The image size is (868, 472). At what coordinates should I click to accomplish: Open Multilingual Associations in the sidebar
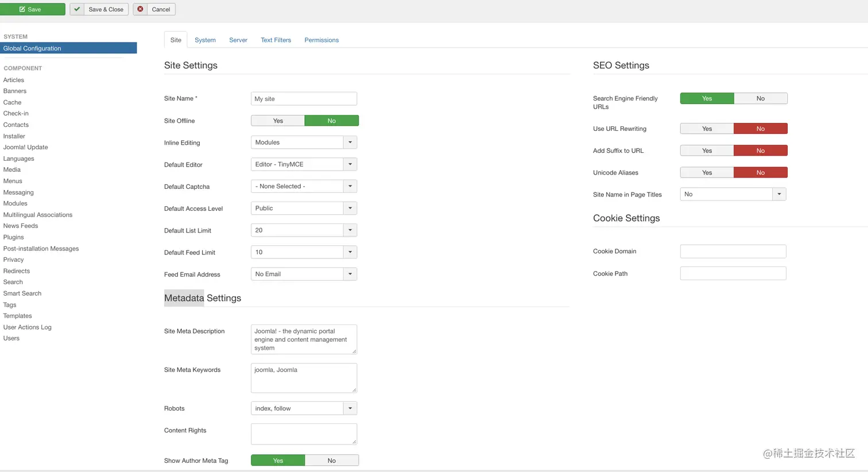[38, 215]
